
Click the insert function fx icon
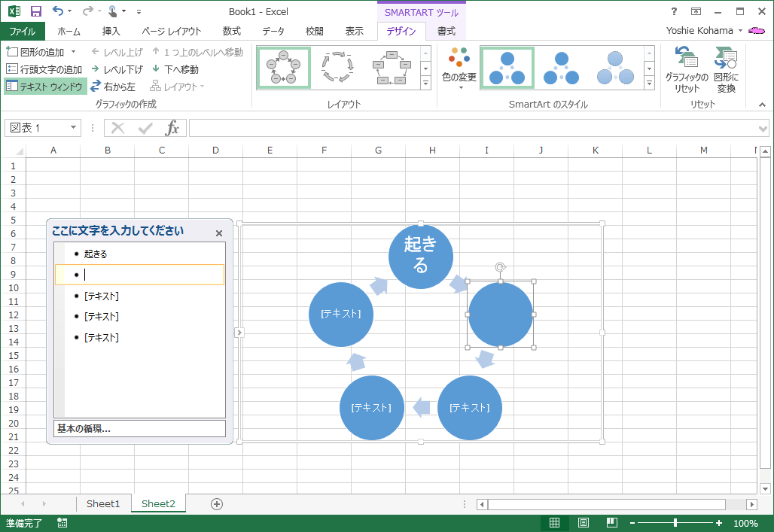tap(172, 129)
